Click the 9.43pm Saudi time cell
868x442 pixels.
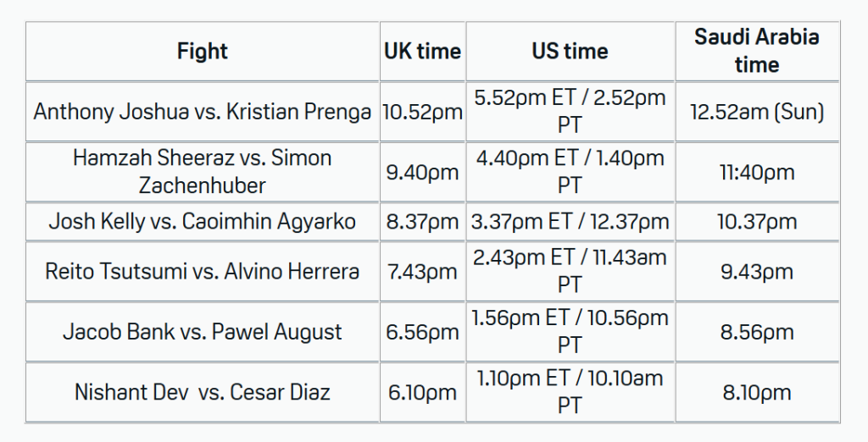pyautogui.click(x=757, y=272)
